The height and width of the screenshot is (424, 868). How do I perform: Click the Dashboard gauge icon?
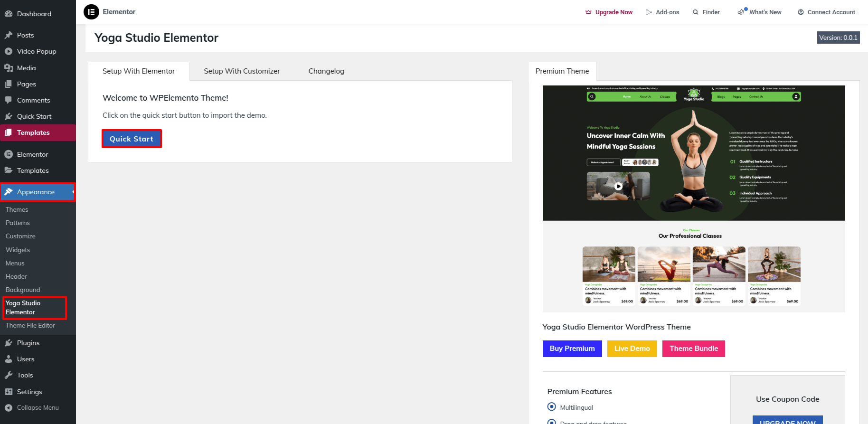[9, 14]
